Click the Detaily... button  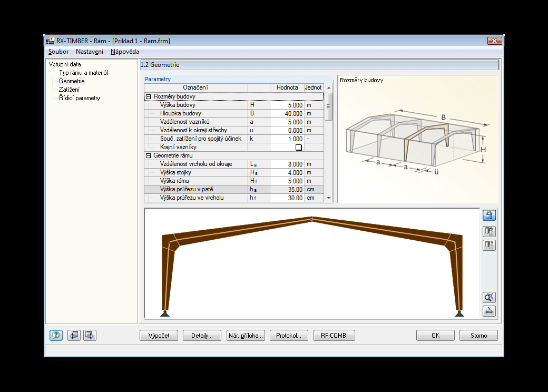tap(202, 336)
